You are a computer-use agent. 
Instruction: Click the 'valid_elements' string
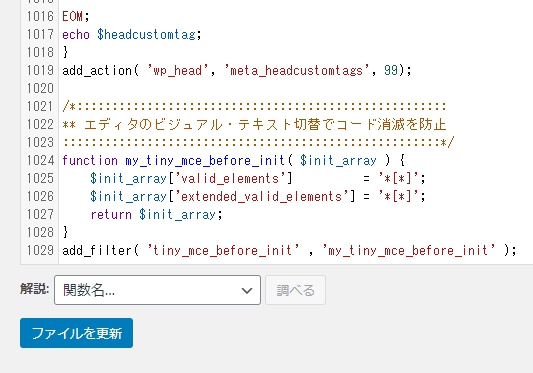click(233, 179)
